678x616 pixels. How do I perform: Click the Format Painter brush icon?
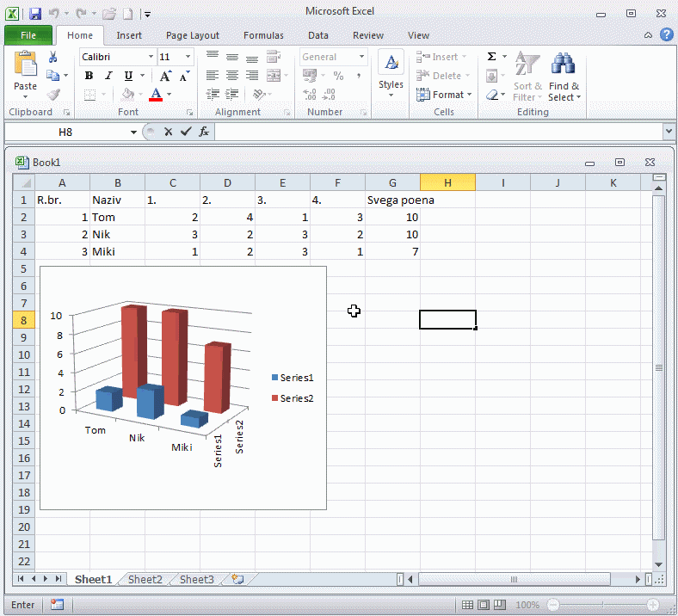tap(53, 95)
